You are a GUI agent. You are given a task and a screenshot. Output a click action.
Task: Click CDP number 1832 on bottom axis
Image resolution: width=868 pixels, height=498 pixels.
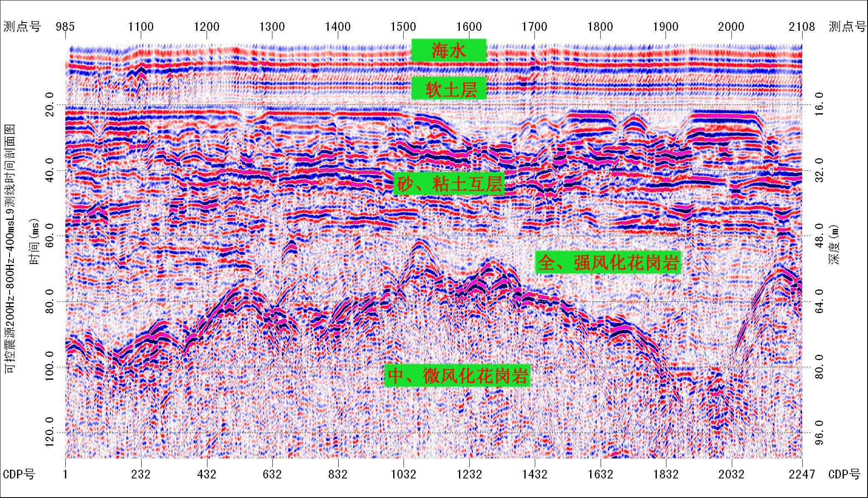point(666,474)
